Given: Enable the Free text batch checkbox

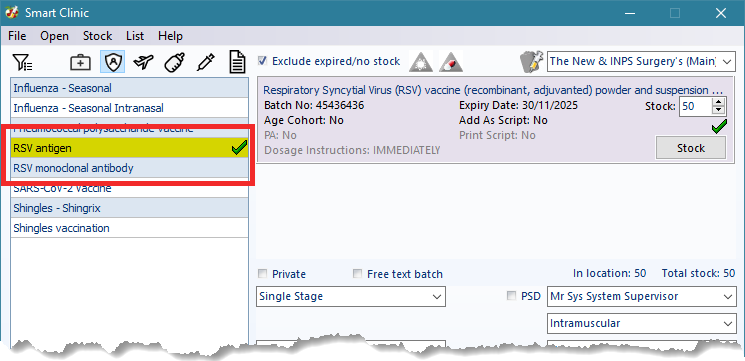Looking at the screenshot, I should (x=357, y=274).
